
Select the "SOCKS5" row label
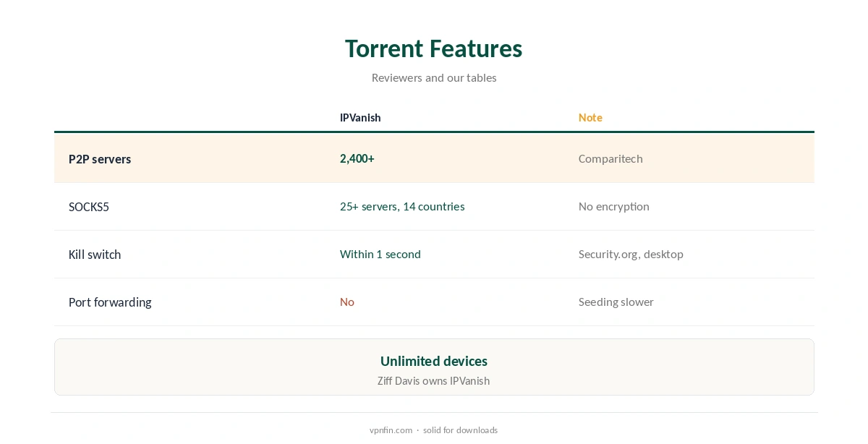(89, 207)
